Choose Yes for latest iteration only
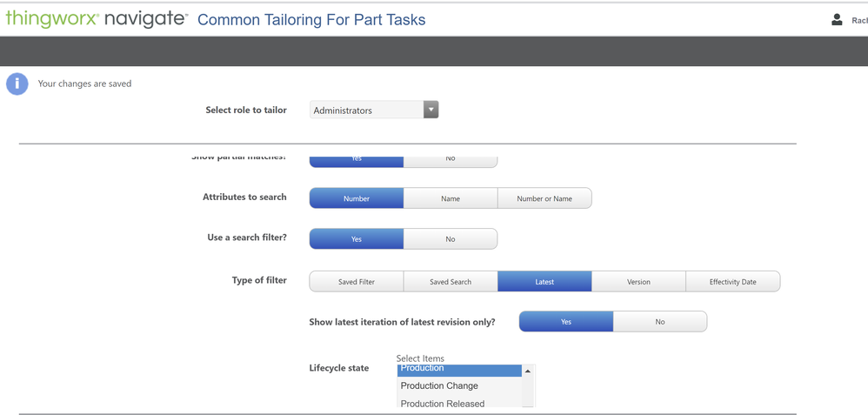This screenshot has width=868, height=415. (x=566, y=322)
